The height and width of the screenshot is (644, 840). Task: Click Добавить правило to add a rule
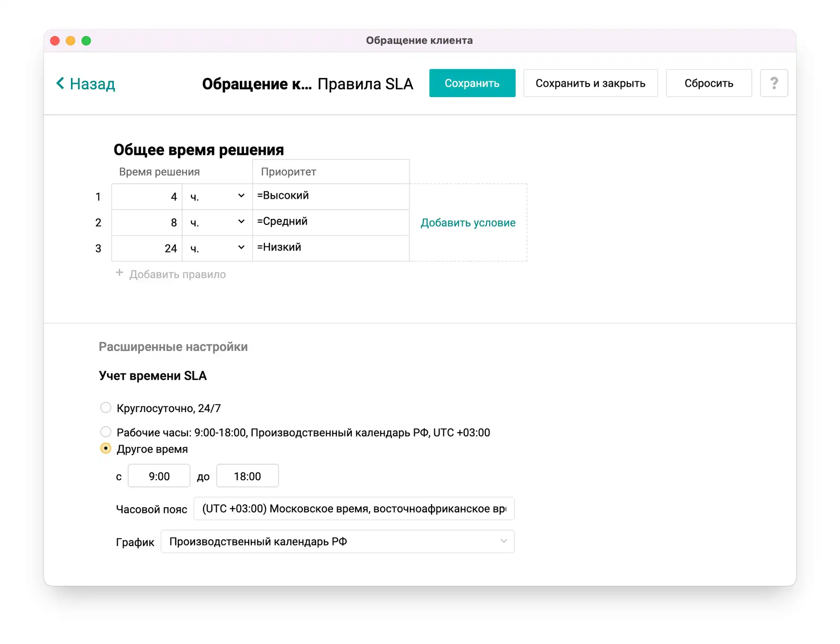coord(177,274)
